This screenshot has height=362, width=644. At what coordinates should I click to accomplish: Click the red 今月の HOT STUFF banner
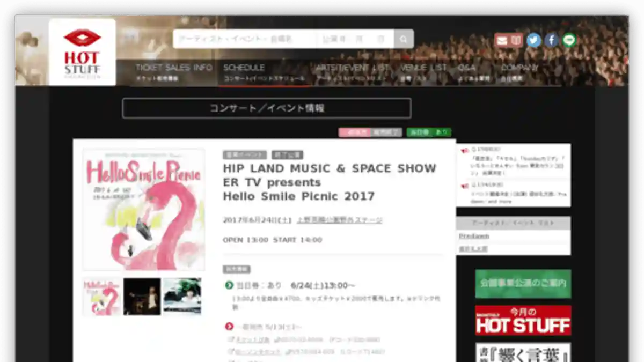click(x=523, y=320)
